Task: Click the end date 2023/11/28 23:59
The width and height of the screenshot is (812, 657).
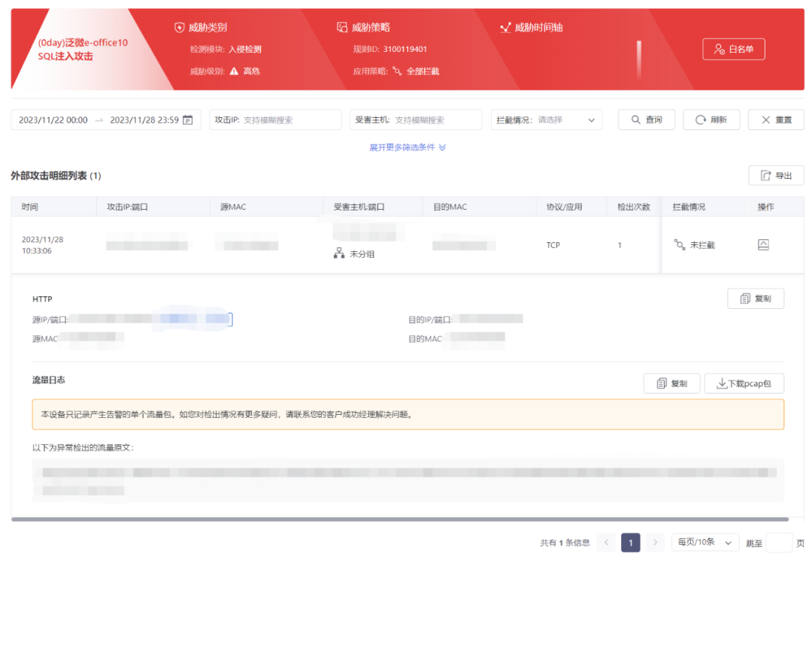Action: (144, 120)
